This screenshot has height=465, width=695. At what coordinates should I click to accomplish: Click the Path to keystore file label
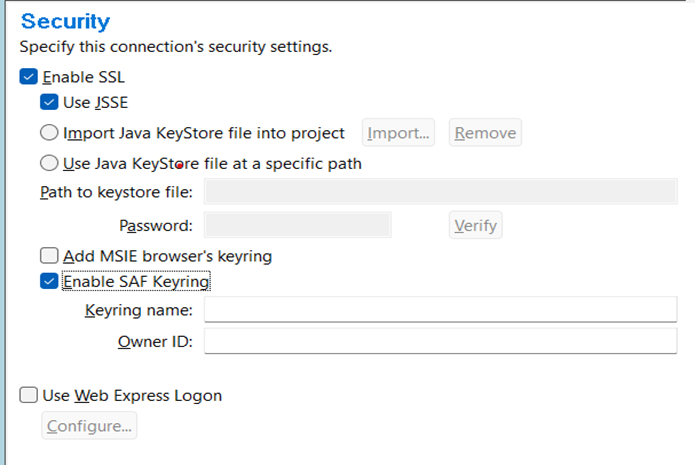pos(116,193)
